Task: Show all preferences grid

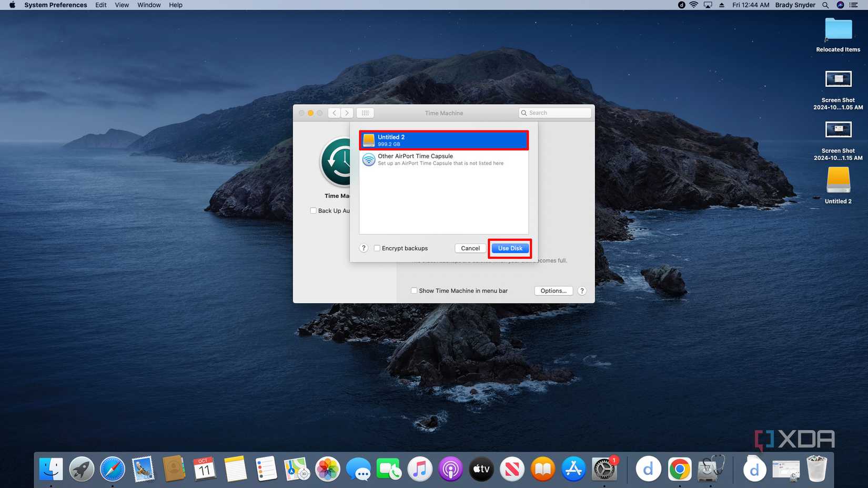Action: tap(365, 113)
